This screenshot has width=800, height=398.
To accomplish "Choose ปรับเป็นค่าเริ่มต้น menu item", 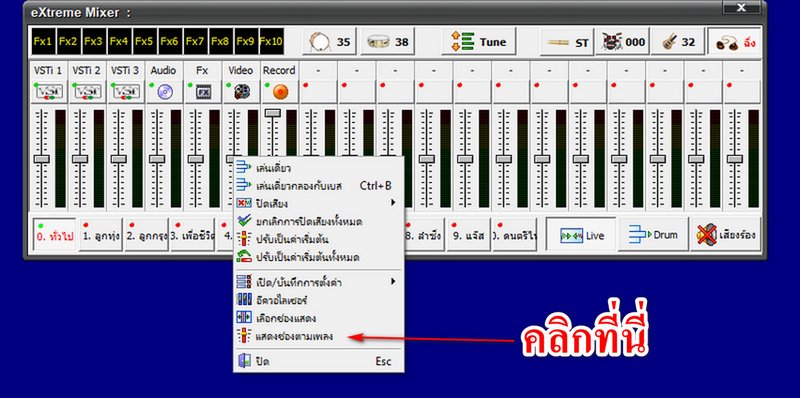I will (x=318, y=239).
